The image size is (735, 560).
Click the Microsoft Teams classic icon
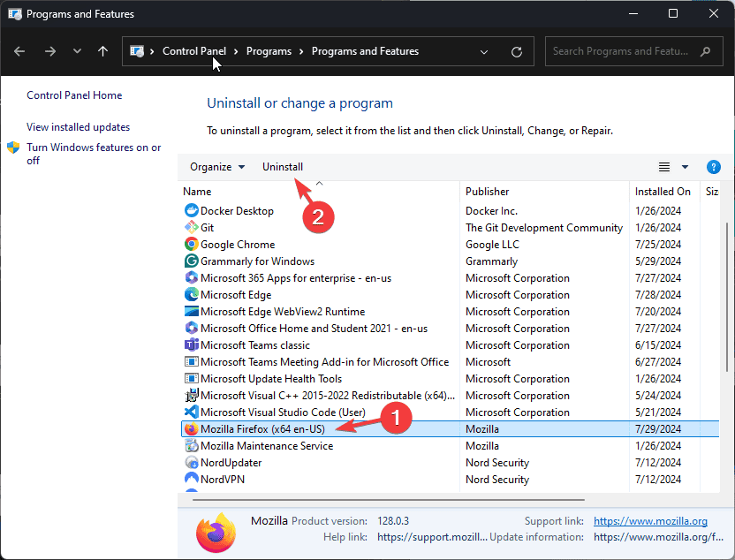[x=191, y=344]
